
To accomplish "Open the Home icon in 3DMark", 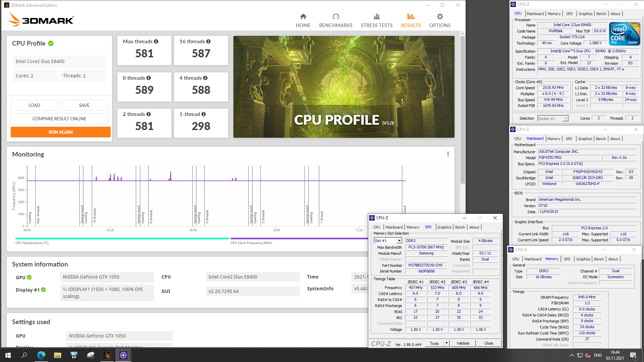I will coord(303,16).
